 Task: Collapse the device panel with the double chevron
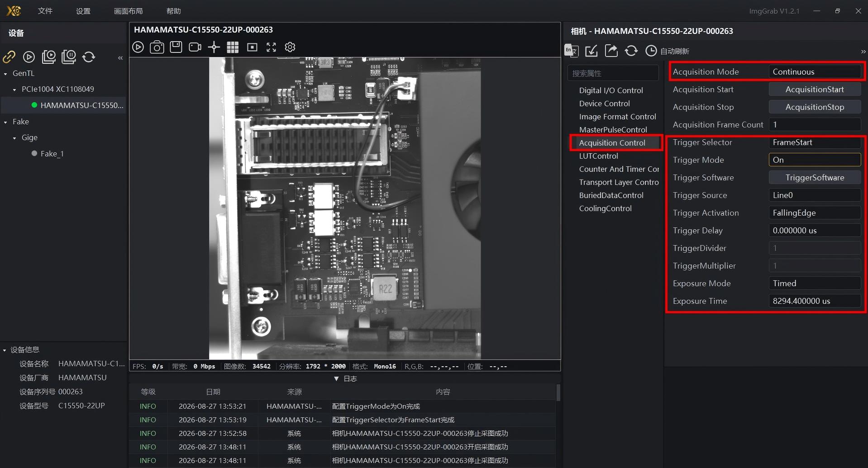click(x=120, y=58)
